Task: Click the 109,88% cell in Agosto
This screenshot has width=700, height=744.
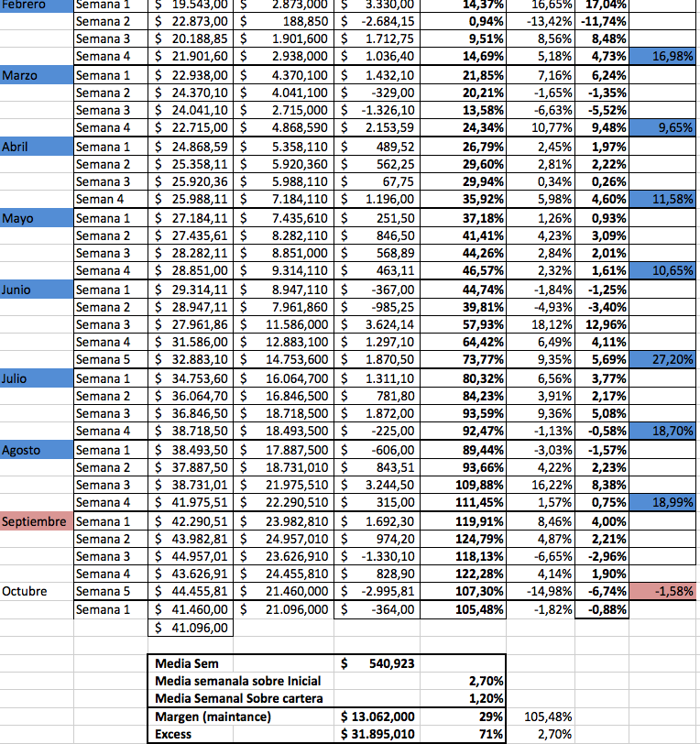Action: pos(464,485)
